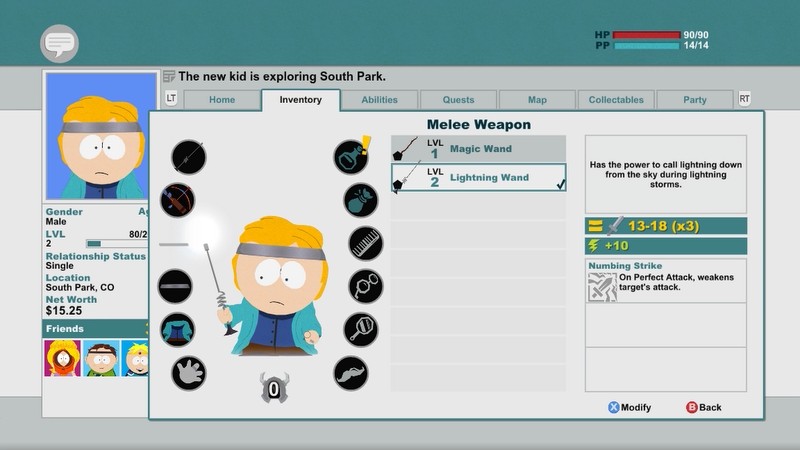This screenshot has width=800, height=450.
Task: Select the hand mirror makeup slot
Action: (x=361, y=330)
